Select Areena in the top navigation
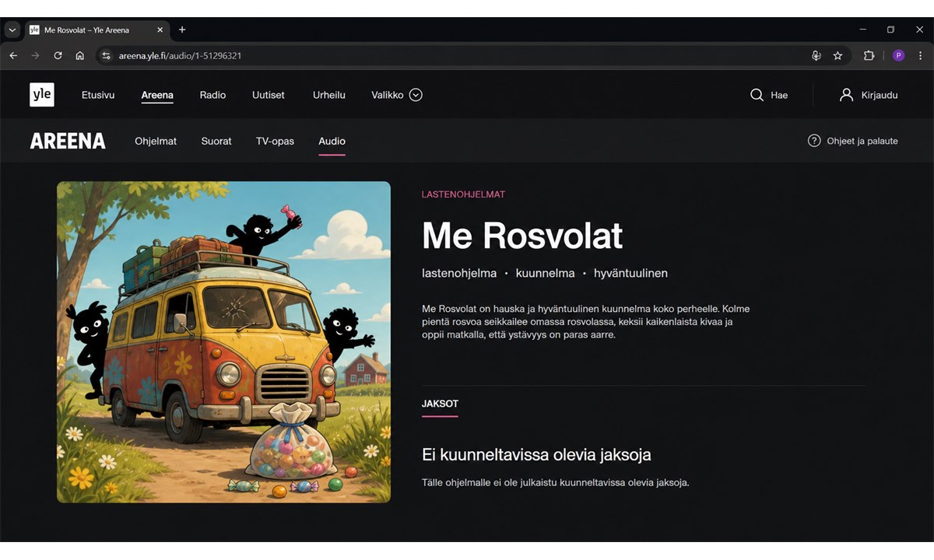 (x=157, y=95)
